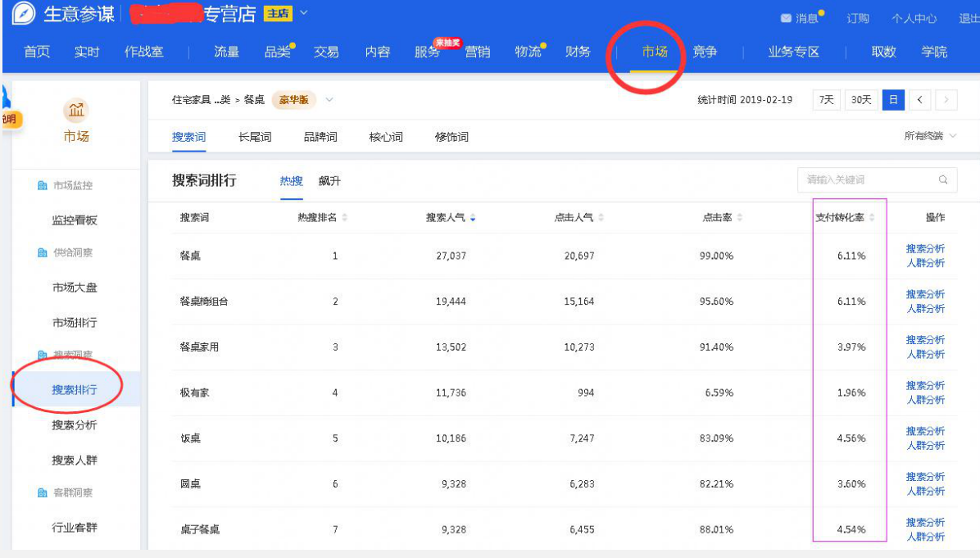Click 搜索分析 link for 餐桌 row
980x558 pixels.
926,249
